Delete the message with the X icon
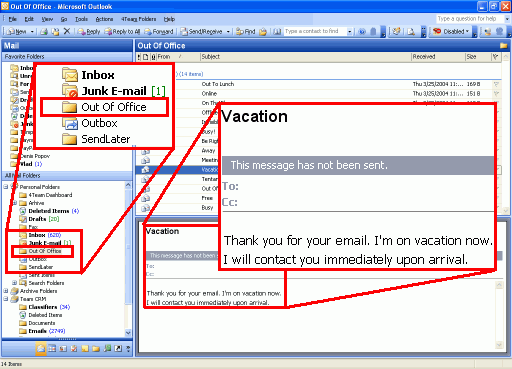This screenshot has height=369, width=512. click(x=67, y=31)
